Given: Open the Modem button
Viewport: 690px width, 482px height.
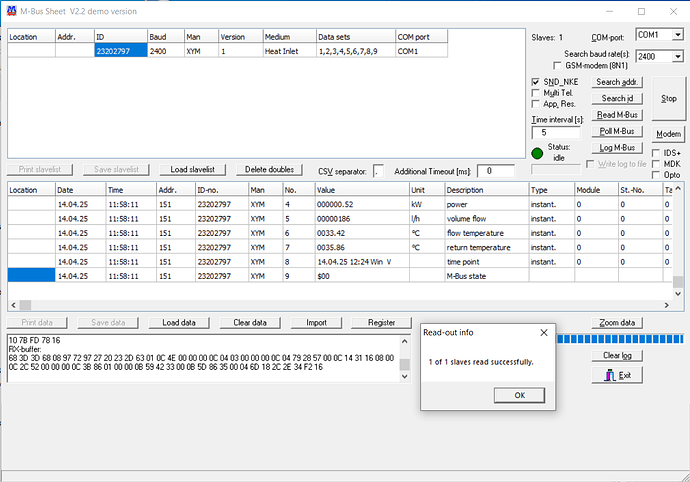Looking at the screenshot, I should [668, 134].
